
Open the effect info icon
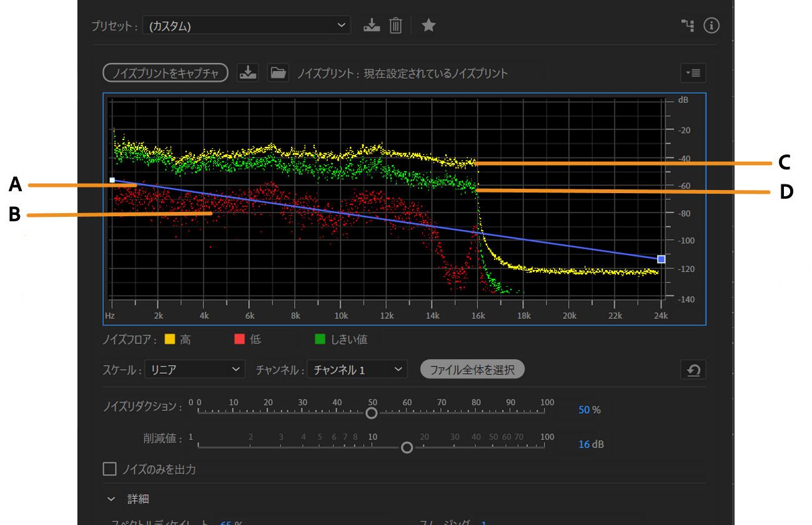(711, 26)
